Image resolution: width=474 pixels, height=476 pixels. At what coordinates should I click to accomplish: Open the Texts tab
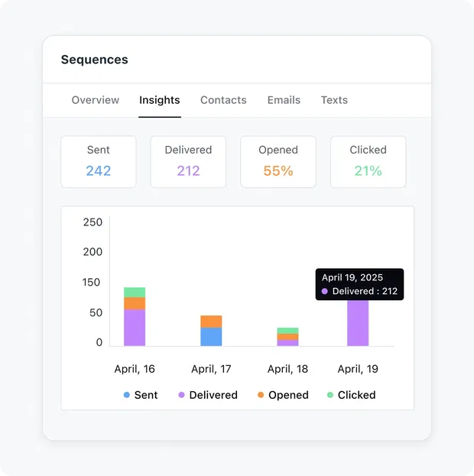334,100
